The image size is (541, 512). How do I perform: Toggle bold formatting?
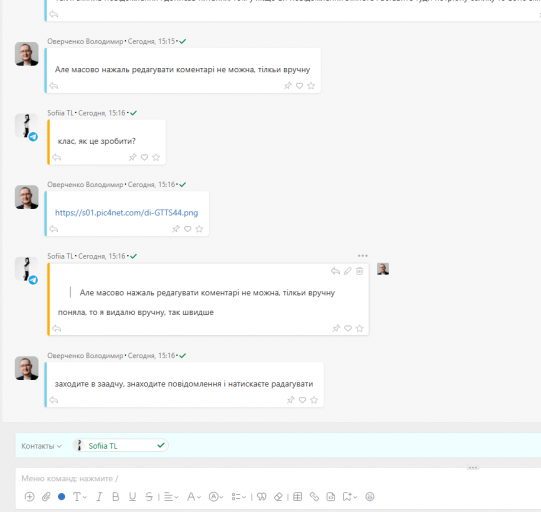point(116,496)
